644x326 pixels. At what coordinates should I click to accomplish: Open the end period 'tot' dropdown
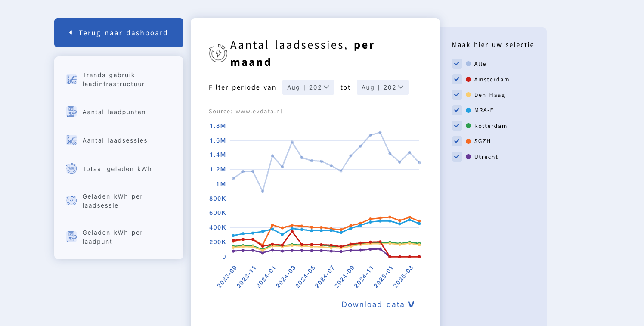point(382,87)
